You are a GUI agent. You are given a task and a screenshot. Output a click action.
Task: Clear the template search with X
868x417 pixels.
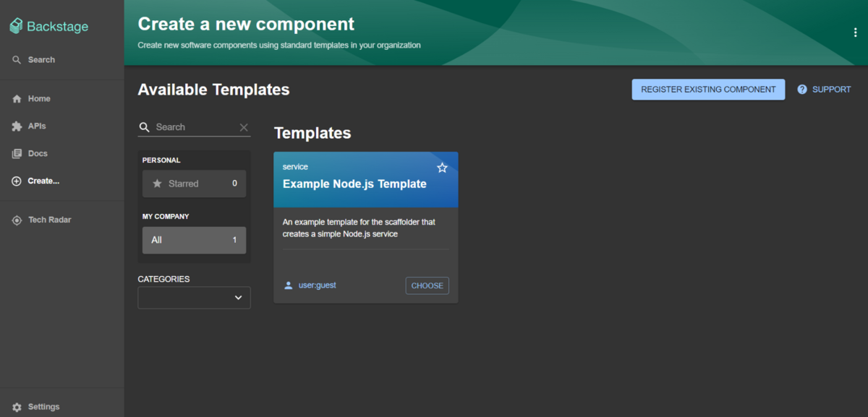click(244, 127)
